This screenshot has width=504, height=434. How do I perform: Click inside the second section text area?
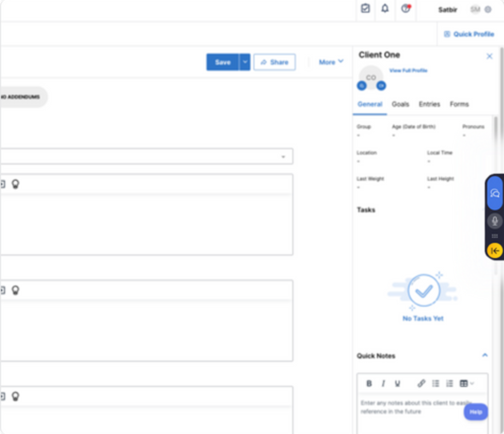coord(146,331)
